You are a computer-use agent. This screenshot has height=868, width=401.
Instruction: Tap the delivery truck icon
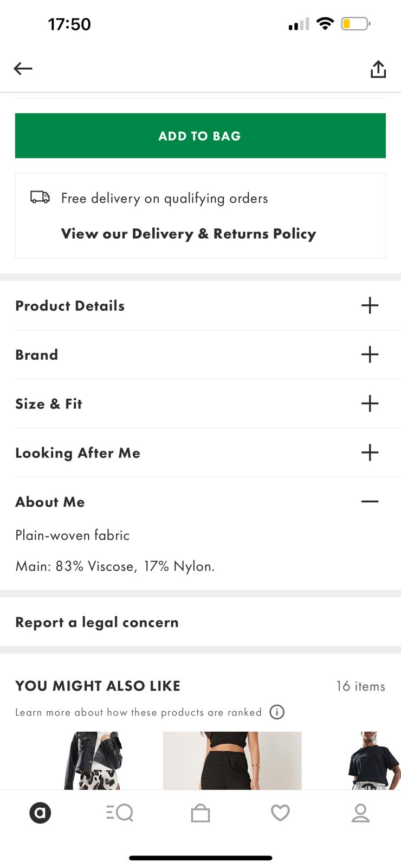coord(40,197)
